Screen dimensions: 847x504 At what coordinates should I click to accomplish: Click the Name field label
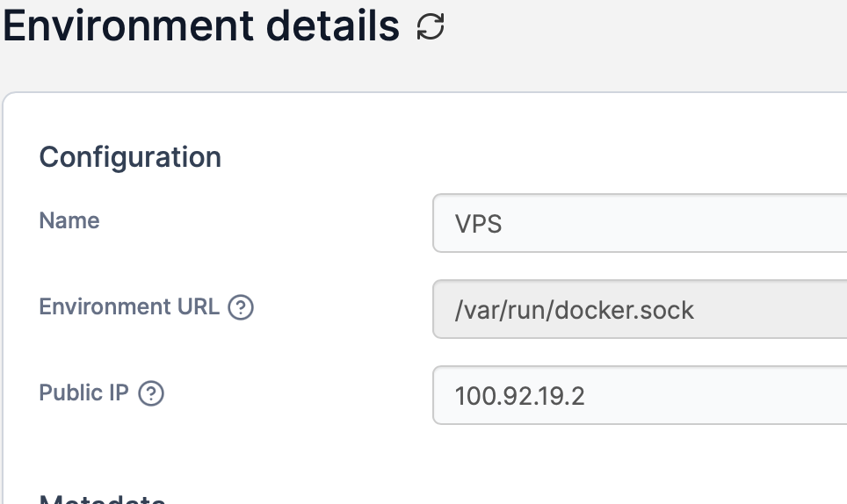click(69, 220)
